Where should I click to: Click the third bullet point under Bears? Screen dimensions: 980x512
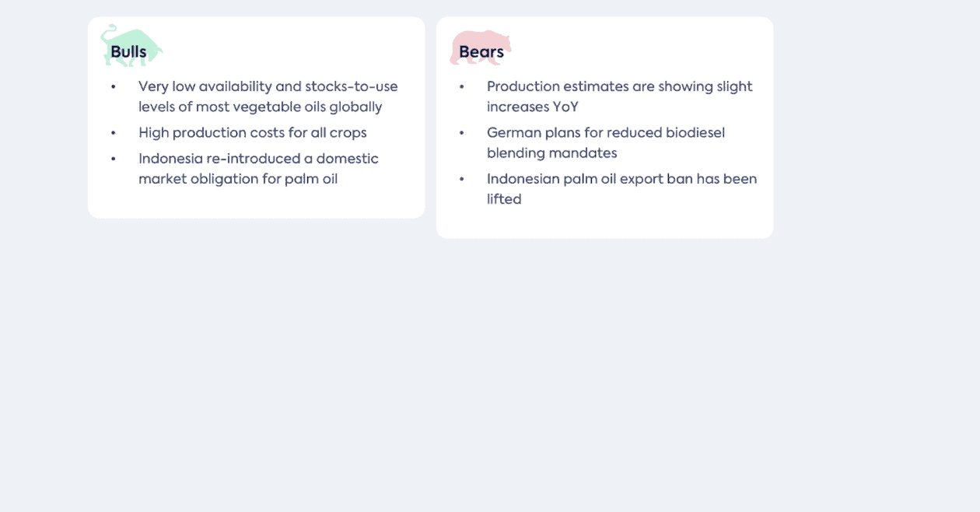click(462, 178)
